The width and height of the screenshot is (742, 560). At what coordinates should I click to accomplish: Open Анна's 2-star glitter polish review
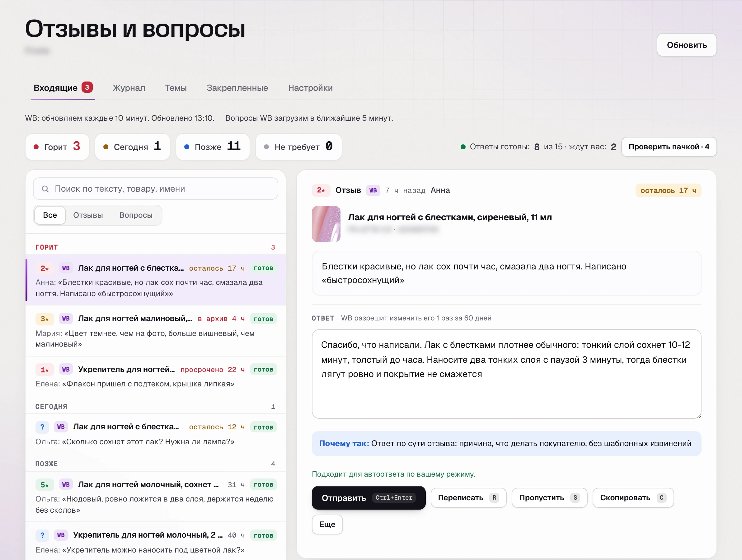point(156,280)
